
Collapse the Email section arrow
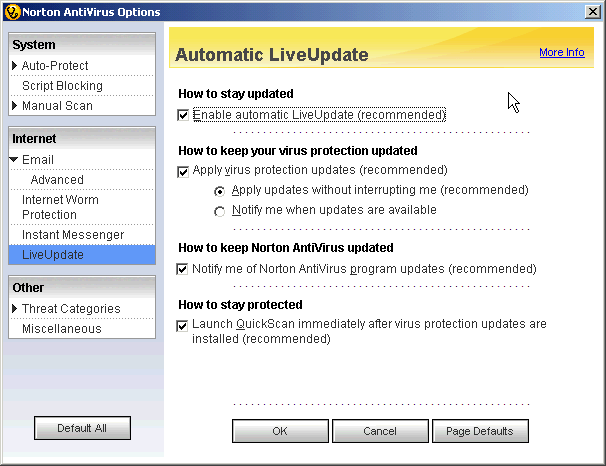[15, 160]
